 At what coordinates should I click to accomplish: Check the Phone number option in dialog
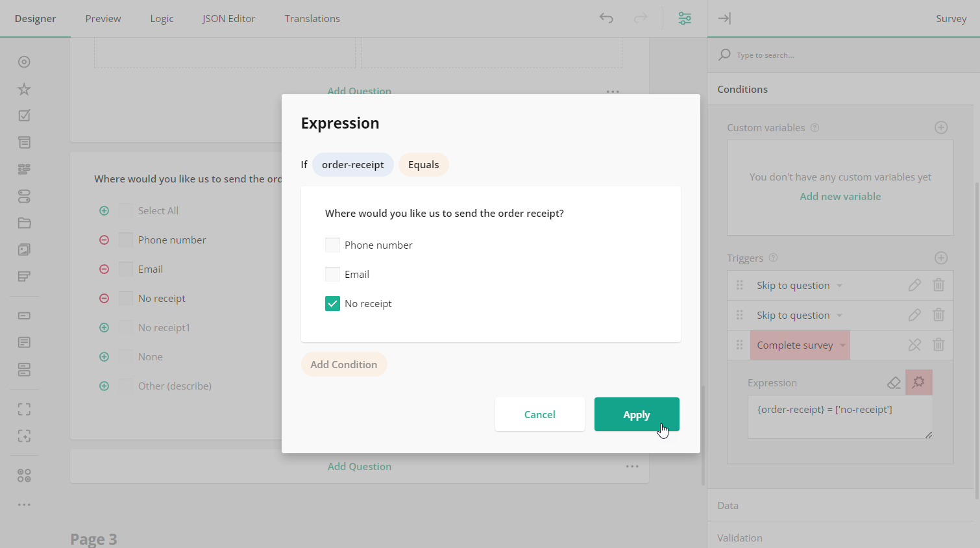tap(332, 245)
